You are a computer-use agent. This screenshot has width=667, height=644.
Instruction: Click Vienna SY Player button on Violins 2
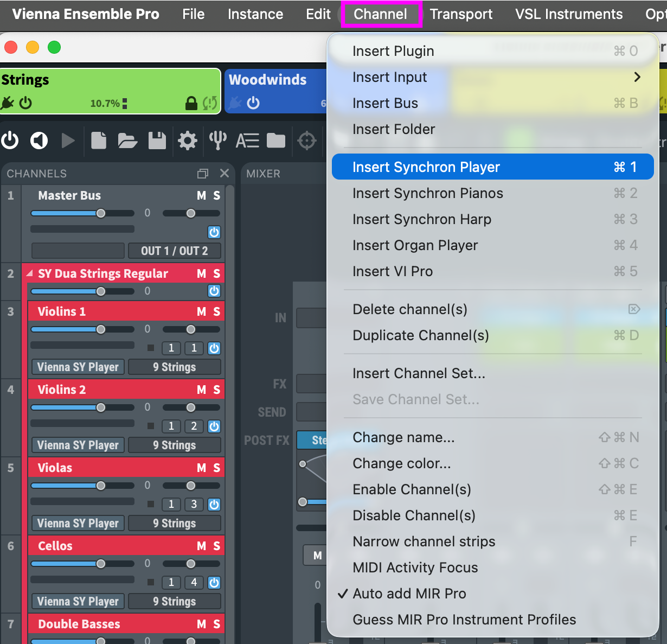[78, 445]
